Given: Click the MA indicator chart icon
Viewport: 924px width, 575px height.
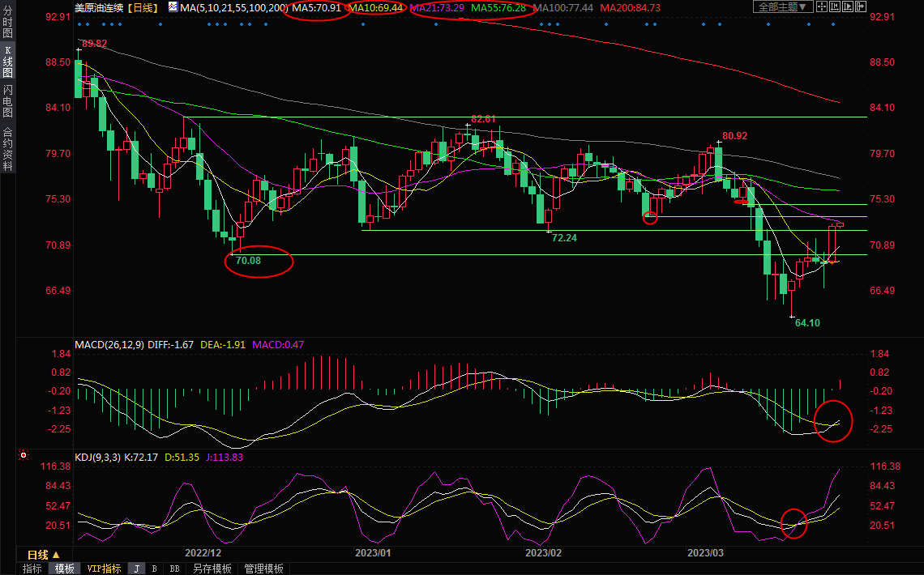Looking at the screenshot, I should tap(173, 7).
